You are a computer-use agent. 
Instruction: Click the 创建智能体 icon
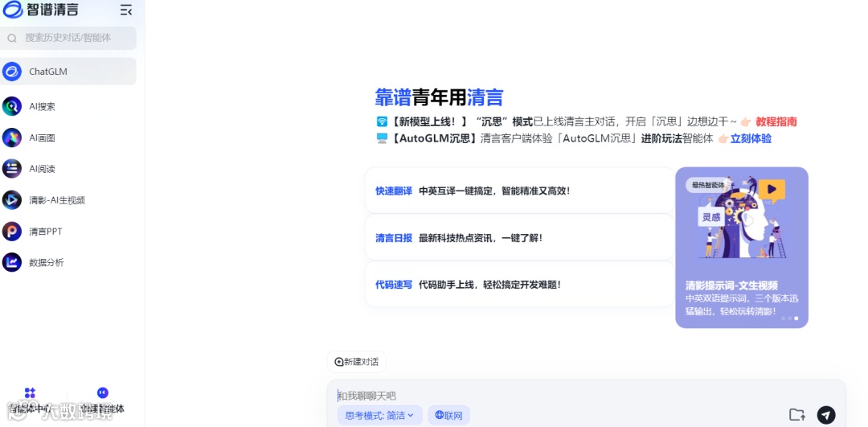(x=102, y=392)
